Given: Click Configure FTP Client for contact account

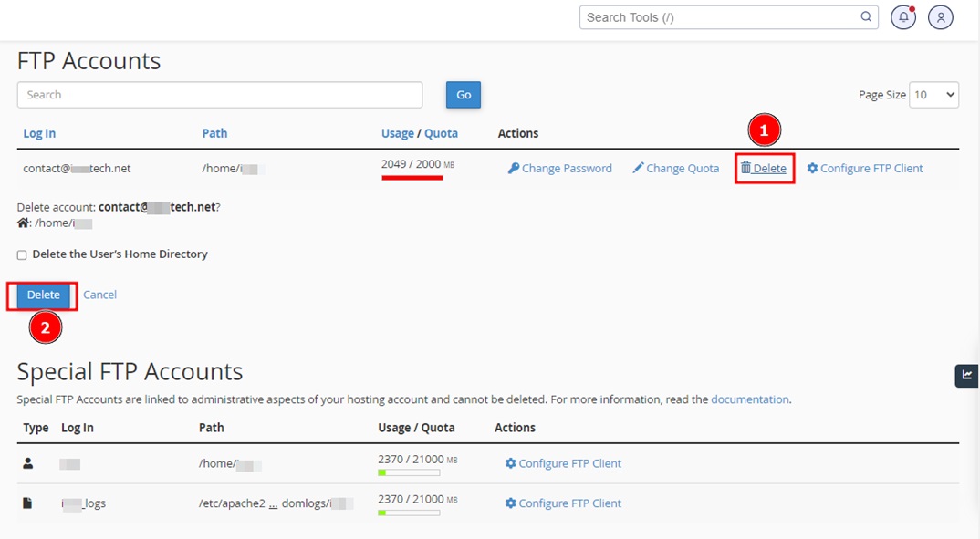Looking at the screenshot, I should click(871, 168).
